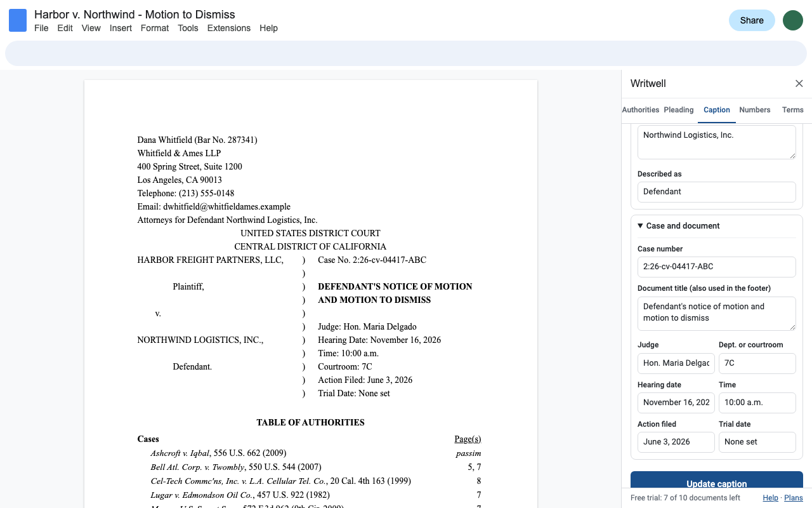
Task: Click the blue Docs document icon
Action: (x=18, y=20)
